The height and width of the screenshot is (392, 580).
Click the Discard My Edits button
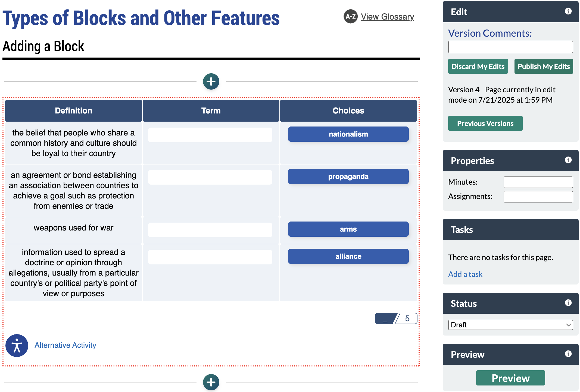pos(478,66)
